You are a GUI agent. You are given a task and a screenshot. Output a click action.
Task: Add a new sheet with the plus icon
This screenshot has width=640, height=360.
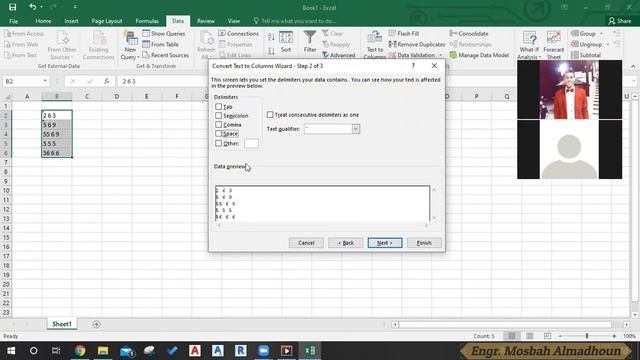coord(96,324)
